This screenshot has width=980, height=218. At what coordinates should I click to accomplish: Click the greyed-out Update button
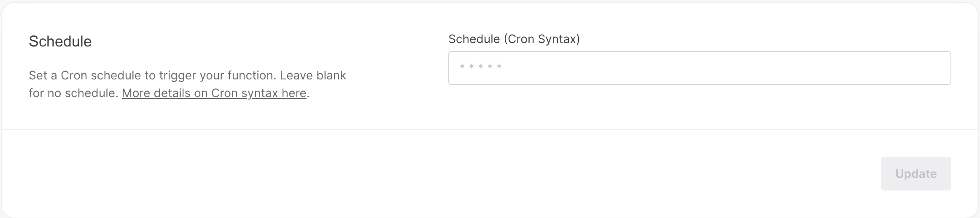point(915,174)
